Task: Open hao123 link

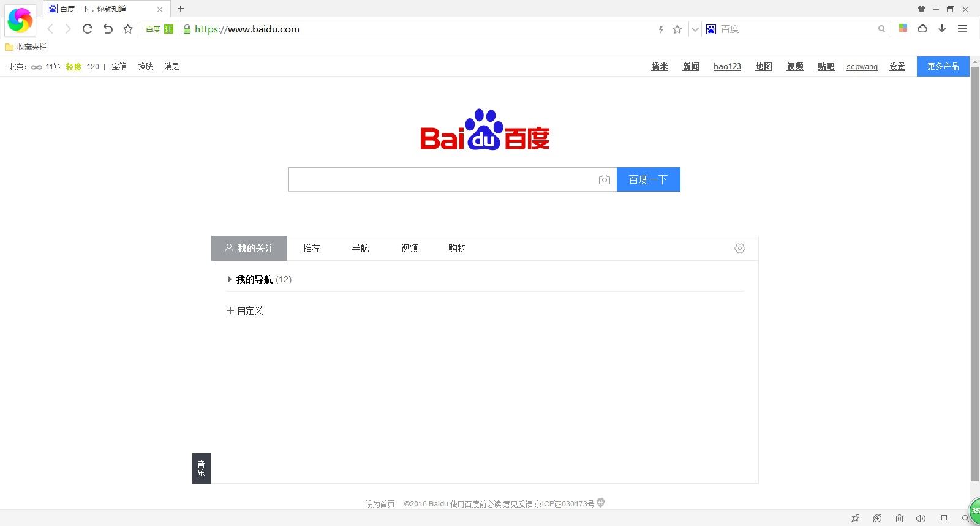Action: (727, 66)
